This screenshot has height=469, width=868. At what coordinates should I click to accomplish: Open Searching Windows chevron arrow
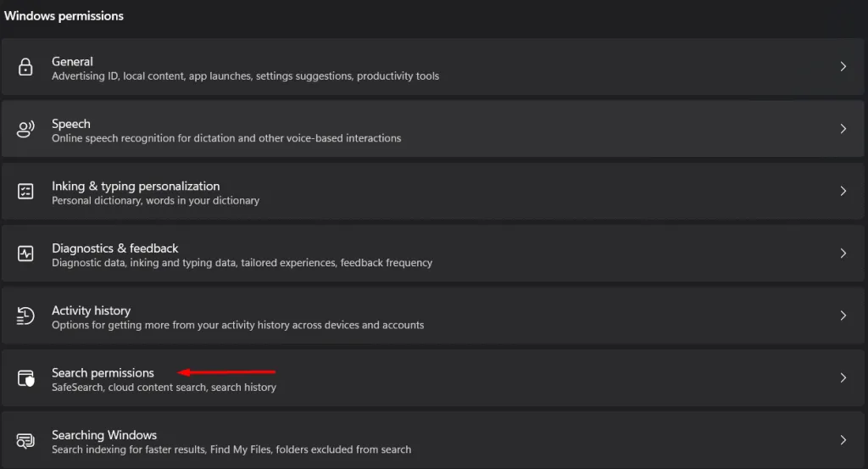(843, 440)
